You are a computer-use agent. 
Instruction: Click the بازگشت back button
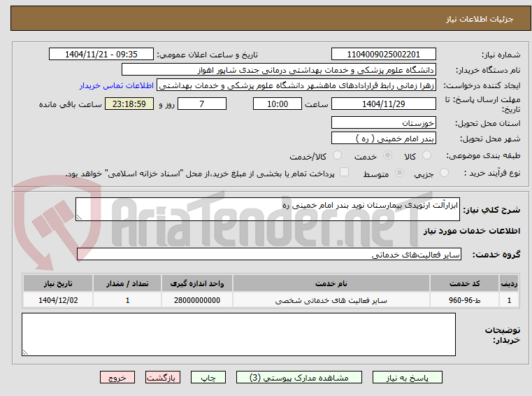click(x=162, y=377)
